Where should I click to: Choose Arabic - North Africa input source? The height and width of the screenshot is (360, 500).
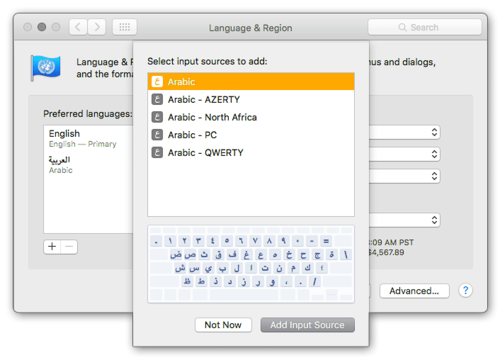[251, 117]
